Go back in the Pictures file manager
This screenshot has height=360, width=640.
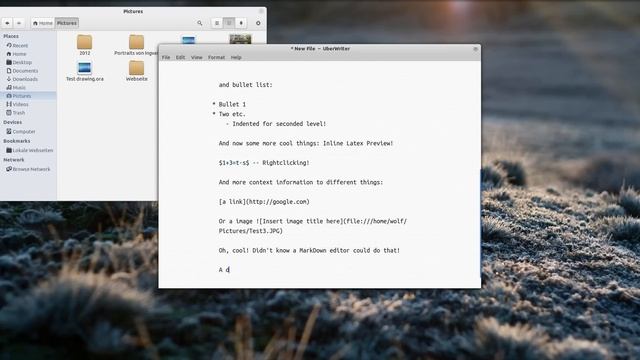tap(7, 23)
